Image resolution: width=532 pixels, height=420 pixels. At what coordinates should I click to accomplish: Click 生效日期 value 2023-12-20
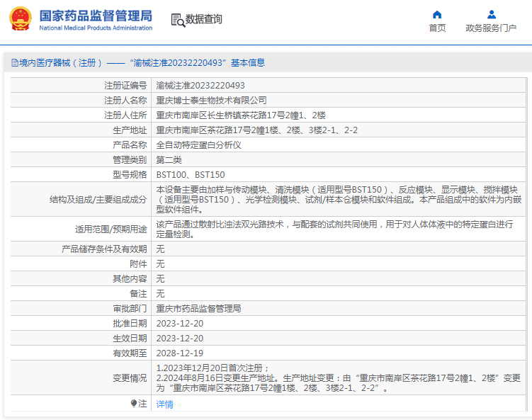point(179,339)
